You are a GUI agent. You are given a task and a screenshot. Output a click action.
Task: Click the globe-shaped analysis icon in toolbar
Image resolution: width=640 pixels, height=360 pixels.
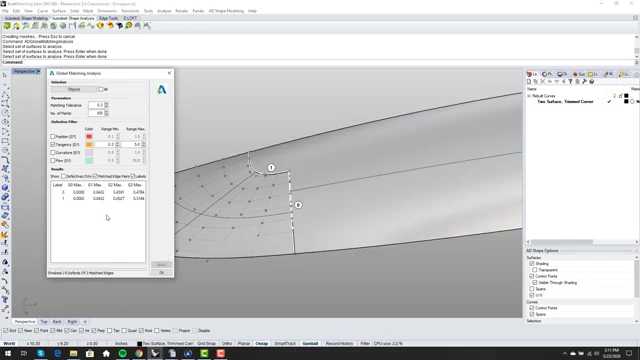(53, 26)
